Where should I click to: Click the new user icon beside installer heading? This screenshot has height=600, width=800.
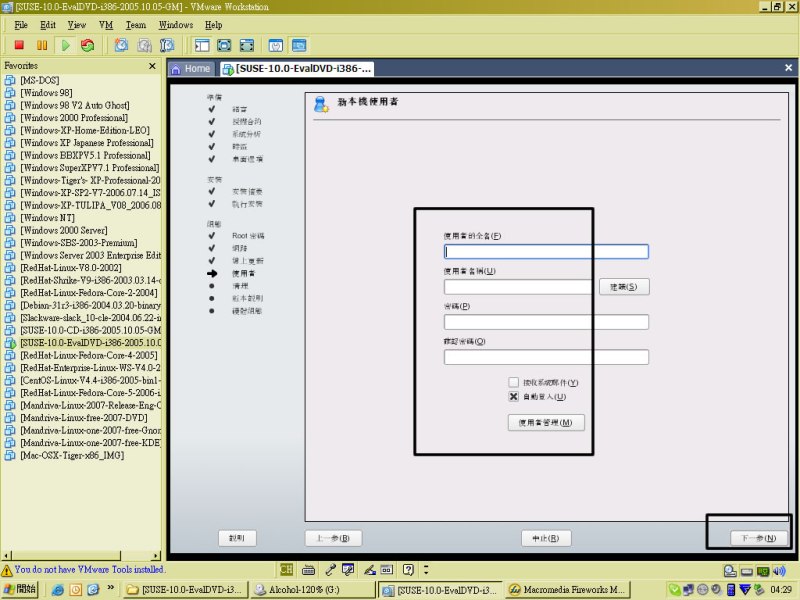pos(321,104)
